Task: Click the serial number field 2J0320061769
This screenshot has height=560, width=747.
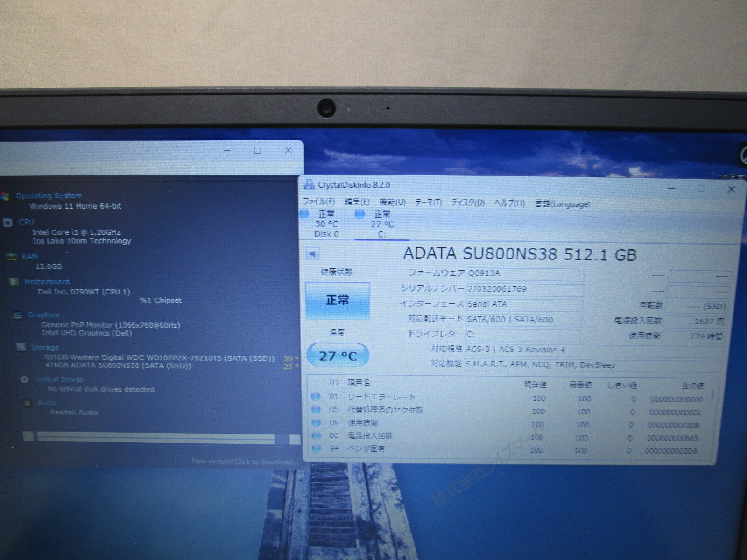Action: coord(525,289)
